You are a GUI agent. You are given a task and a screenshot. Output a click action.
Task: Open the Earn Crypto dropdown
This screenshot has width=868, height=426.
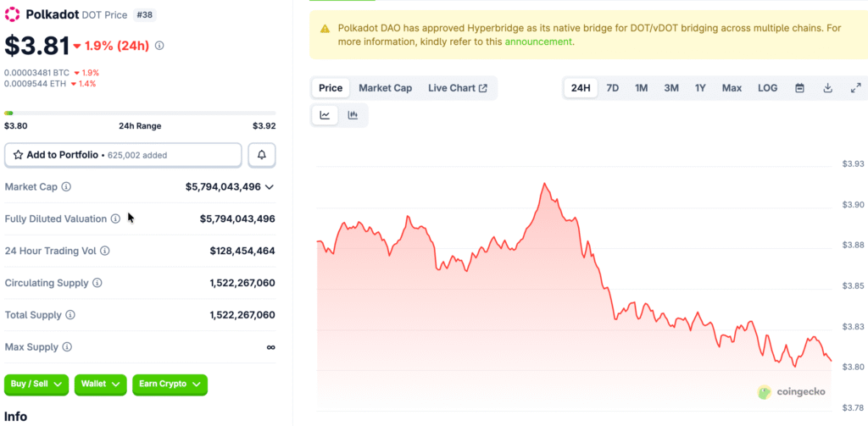coord(170,385)
